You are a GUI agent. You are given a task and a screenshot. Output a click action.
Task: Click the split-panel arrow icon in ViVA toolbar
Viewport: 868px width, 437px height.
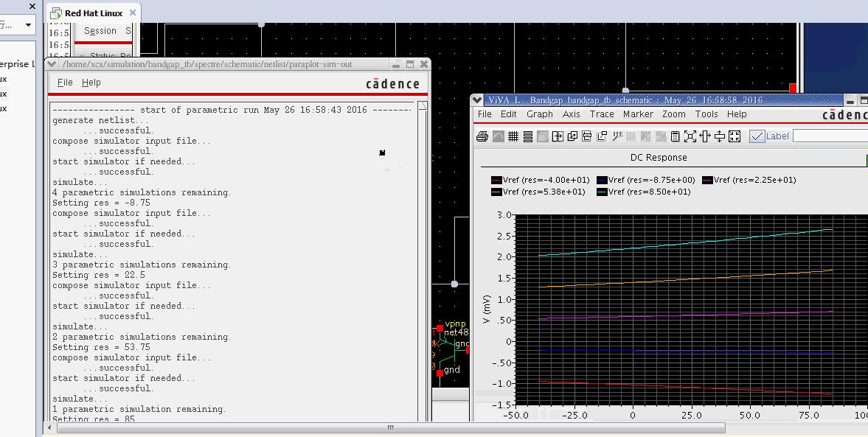tap(558, 136)
